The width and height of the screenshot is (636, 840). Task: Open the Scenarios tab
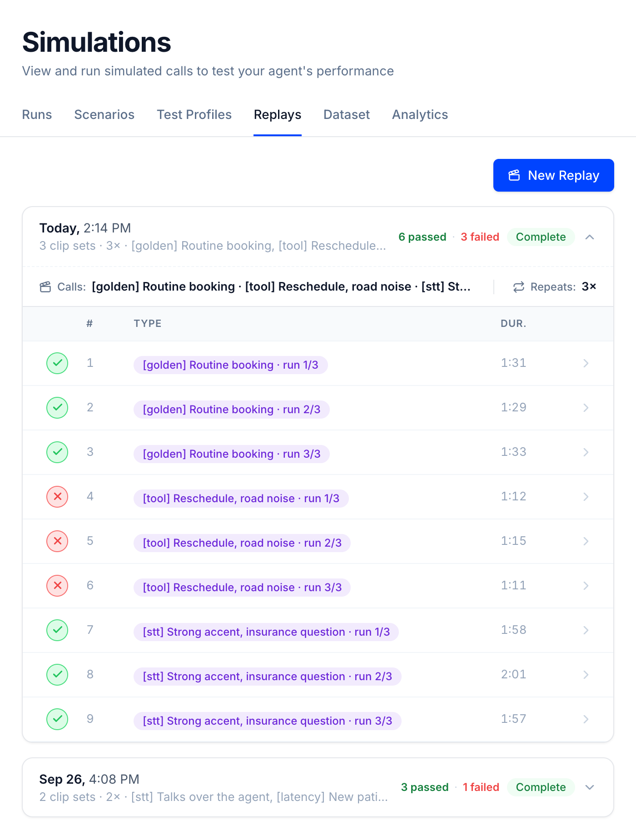click(104, 115)
